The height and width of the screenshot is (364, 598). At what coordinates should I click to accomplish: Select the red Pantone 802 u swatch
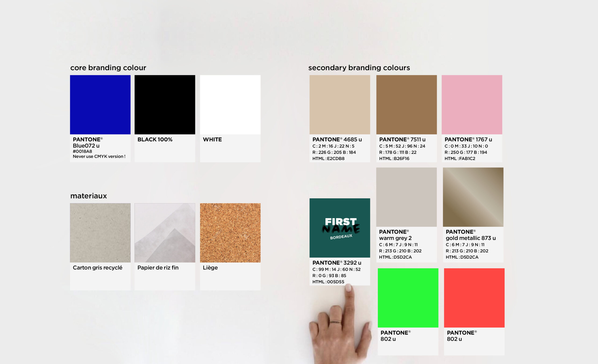coord(474,298)
